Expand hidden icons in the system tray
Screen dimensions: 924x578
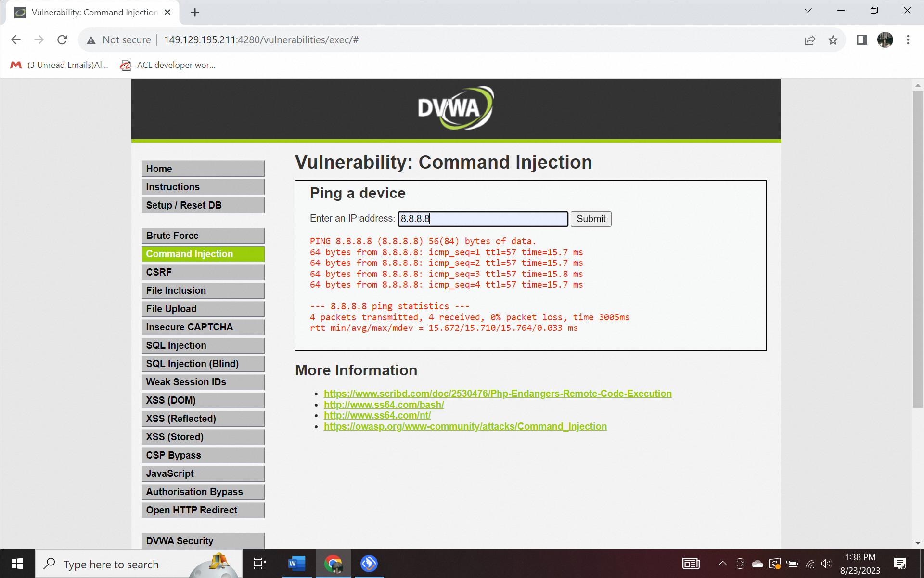pos(722,564)
